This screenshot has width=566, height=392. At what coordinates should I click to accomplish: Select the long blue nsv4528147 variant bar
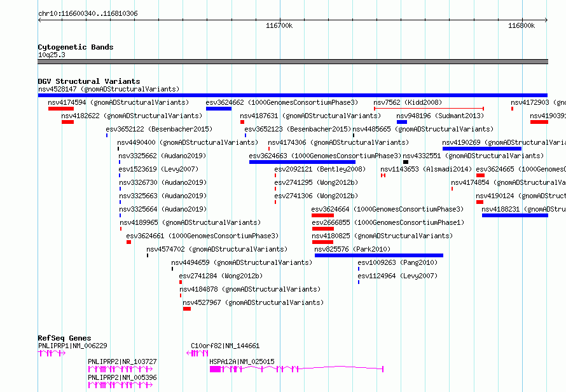pyautogui.click(x=293, y=95)
